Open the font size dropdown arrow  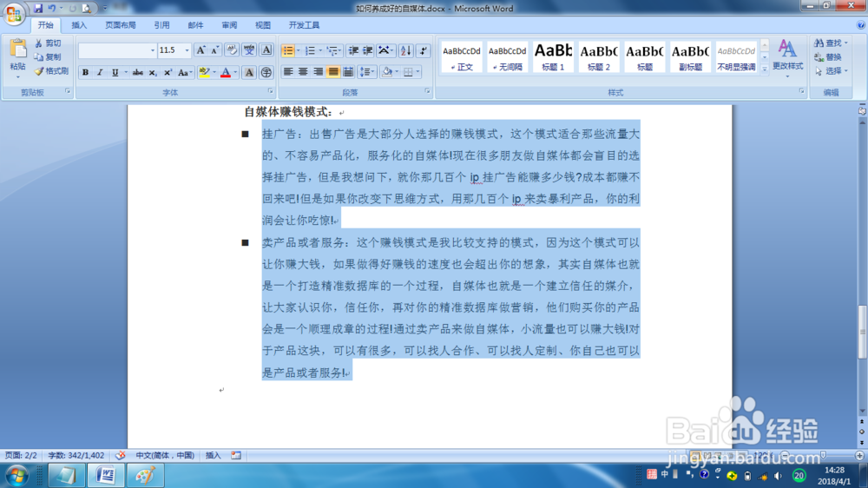click(x=187, y=50)
